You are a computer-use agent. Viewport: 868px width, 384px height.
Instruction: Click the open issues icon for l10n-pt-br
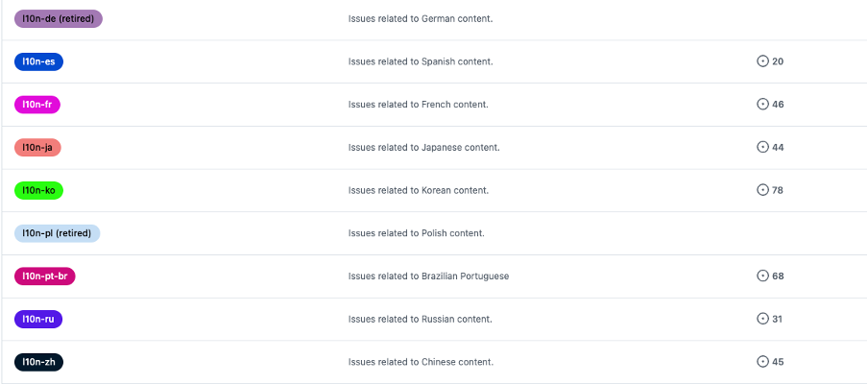click(x=763, y=276)
